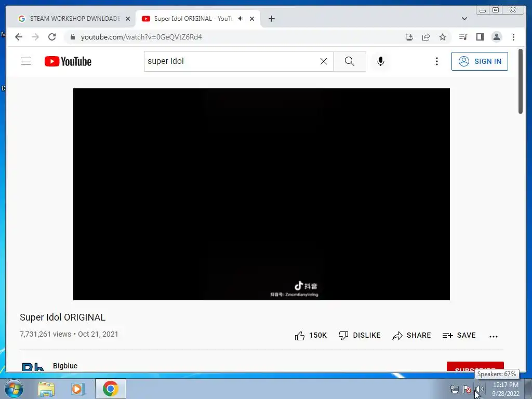Click the DISLIKE button
This screenshot has width=532, height=399.
coord(360,336)
